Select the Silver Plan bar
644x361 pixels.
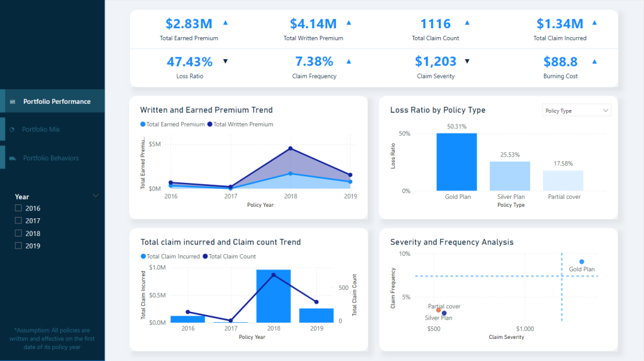click(x=510, y=176)
